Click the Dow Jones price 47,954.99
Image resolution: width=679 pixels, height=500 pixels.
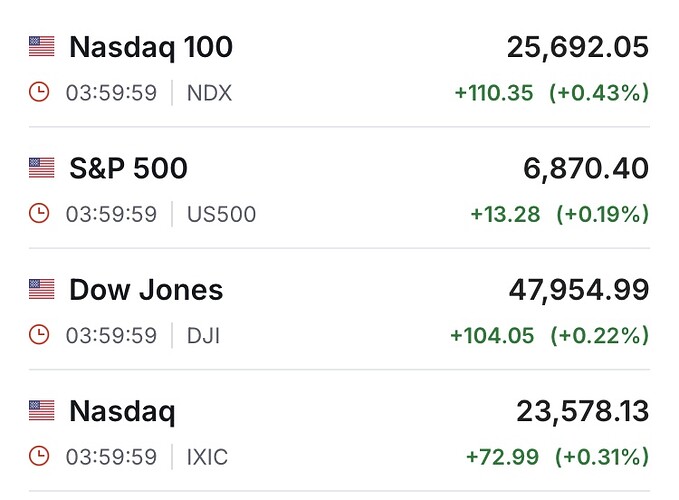click(579, 290)
